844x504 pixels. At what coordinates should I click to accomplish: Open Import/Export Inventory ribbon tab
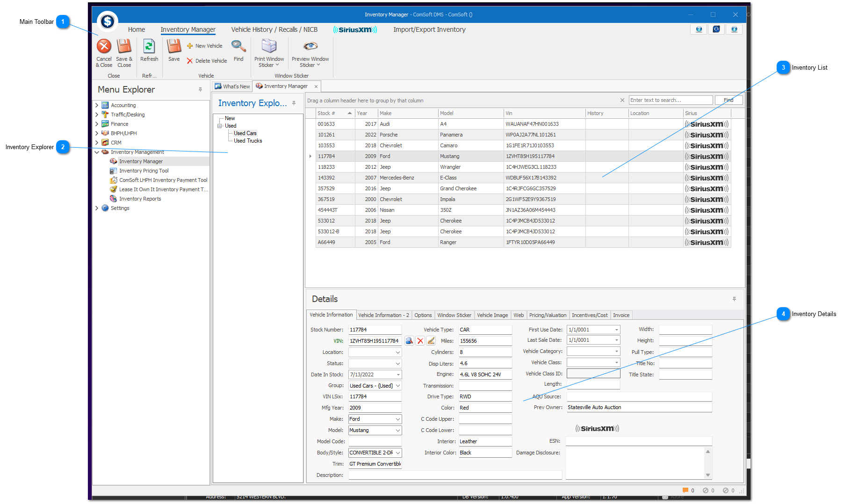click(x=429, y=29)
